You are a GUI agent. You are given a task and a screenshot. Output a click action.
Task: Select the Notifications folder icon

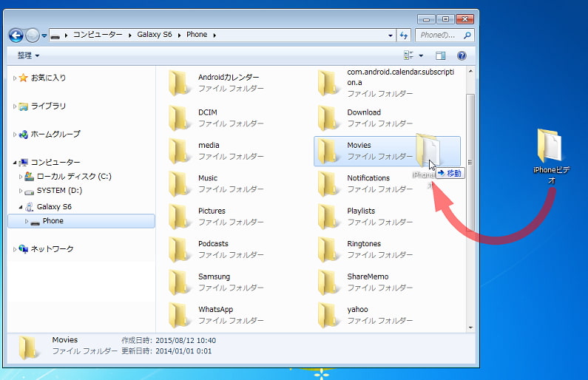[x=328, y=183]
